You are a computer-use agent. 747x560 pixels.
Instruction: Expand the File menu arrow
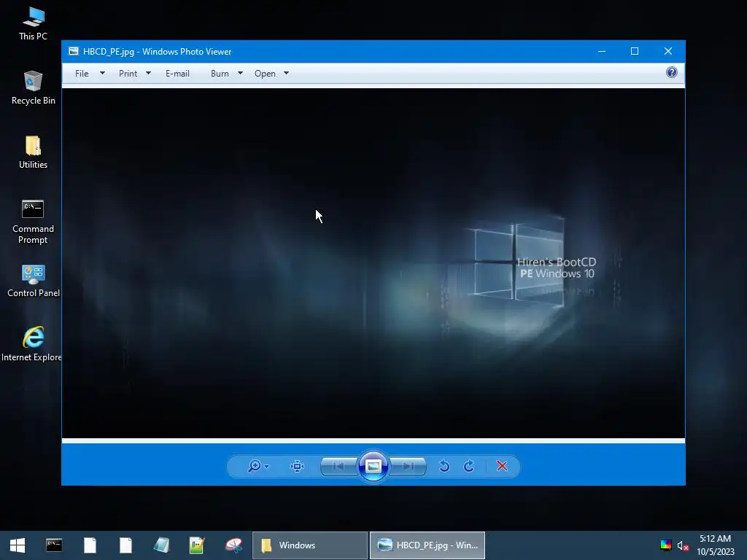pyautogui.click(x=102, y=74)
